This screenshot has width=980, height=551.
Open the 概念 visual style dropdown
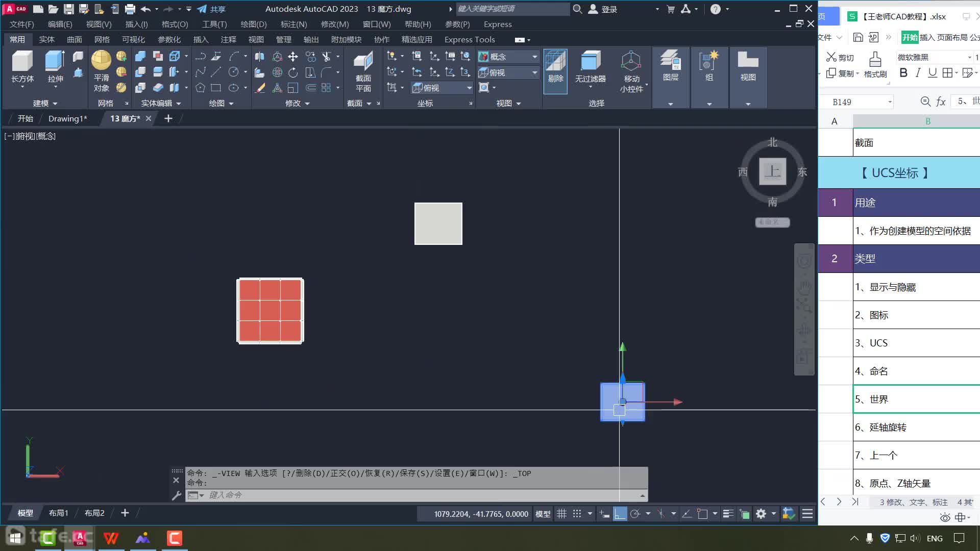click(x=508, y=57)
